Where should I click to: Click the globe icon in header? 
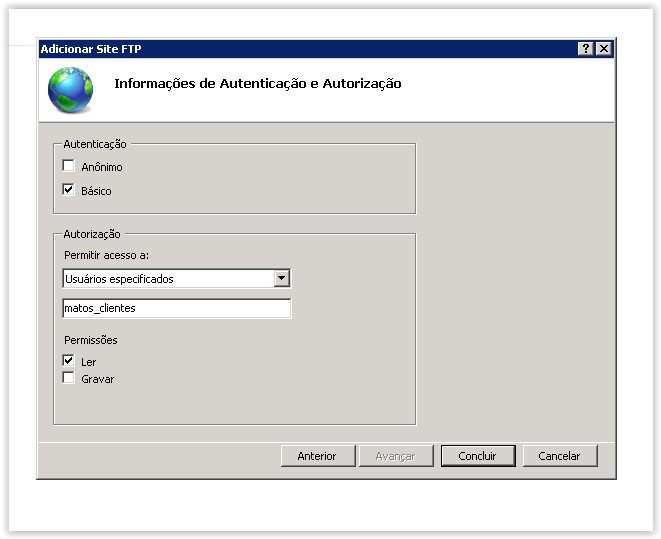[x=70, y=90]
